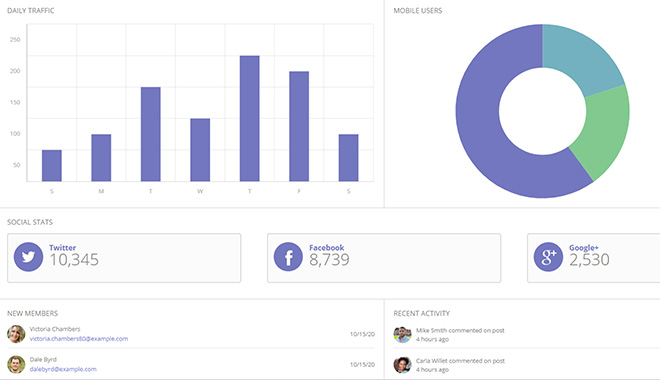Image resolution: width=660 pixels, height=380 pixels.
Task: Click the Social Stats section heading
Action: pos(30,222)
